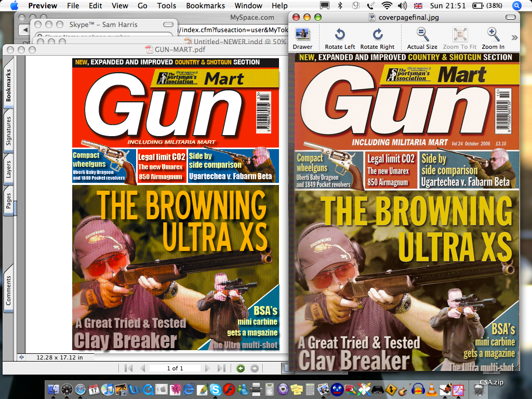The height and width of the screenshot is (399, 532).
Task: Open the Apple menu
Action: coord(14,5)
